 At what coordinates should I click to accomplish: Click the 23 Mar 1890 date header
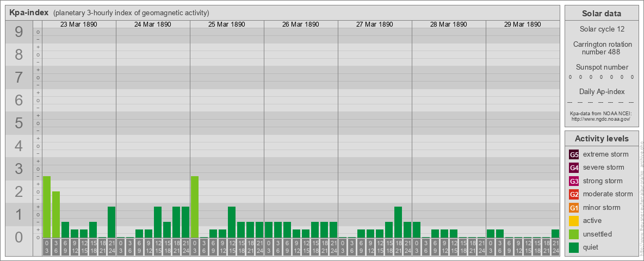click(x=79, y=24)
